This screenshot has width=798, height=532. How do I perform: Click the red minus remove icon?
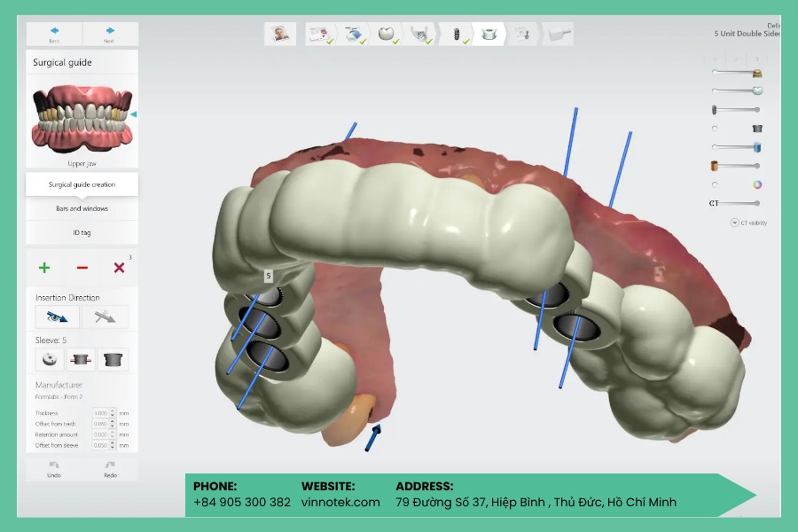(82, 268)
